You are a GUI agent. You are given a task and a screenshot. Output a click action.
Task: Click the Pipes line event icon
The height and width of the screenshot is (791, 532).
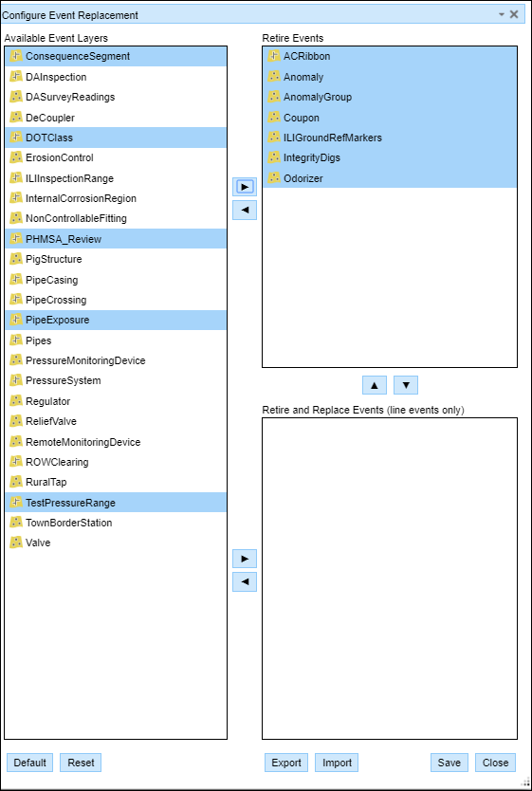pyautogui.click(x=16, y=340)
